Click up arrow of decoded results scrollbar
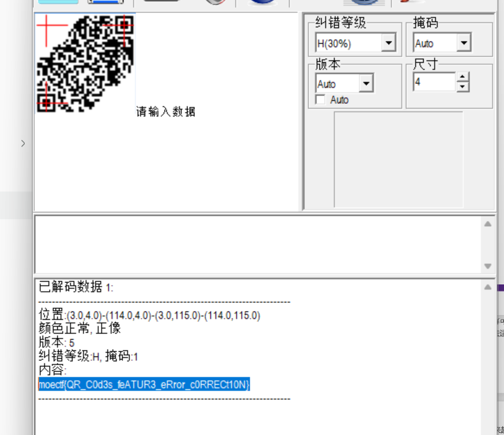 (x=488, y=287)
